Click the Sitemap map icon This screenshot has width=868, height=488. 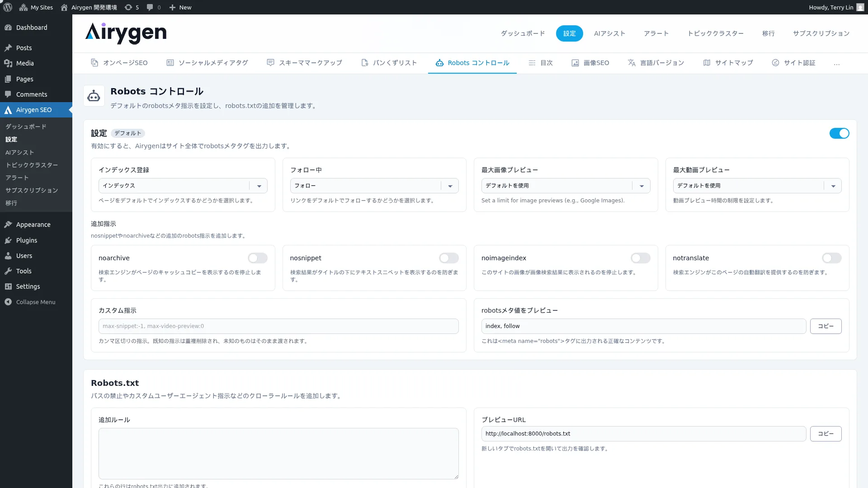click(x=707, y=63)
